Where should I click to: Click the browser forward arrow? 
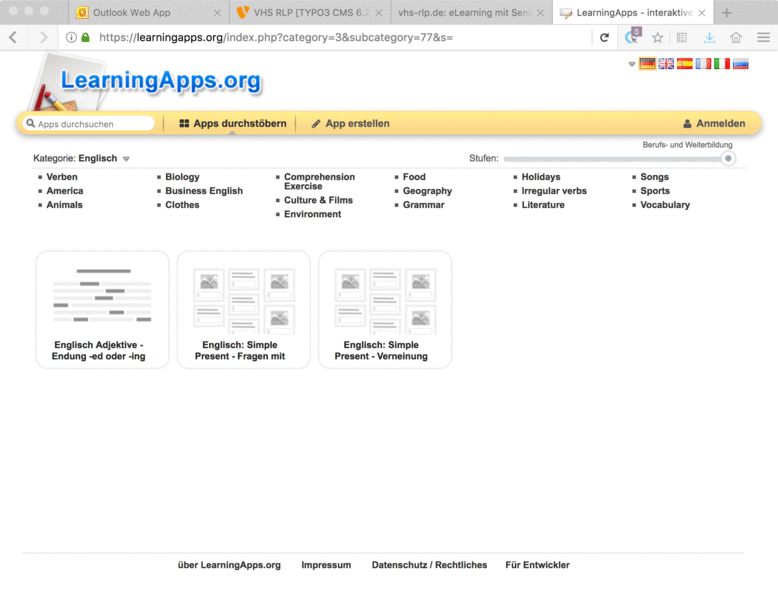[x=44, y=37]
